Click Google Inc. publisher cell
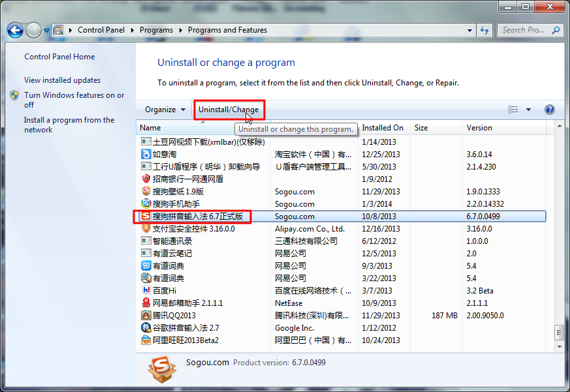The width and height of the screenshot is (570, 392). pos(294,328)
